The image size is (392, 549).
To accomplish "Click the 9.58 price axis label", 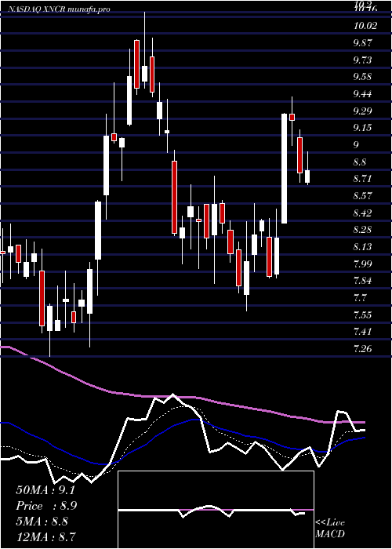I will [362, 77].
